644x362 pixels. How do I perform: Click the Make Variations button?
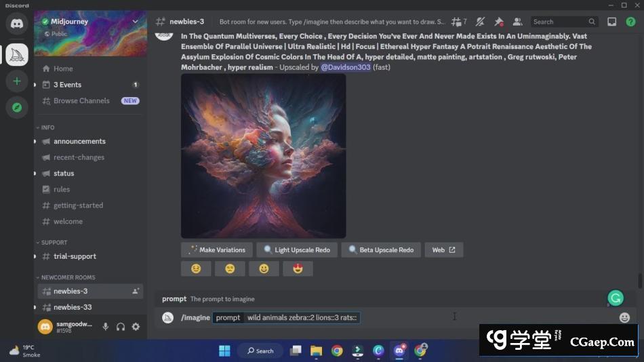tap(217, 249)
